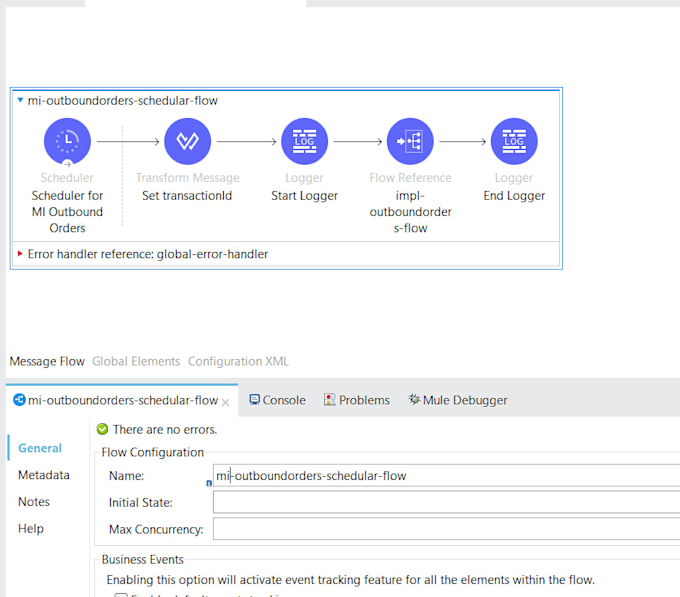Select the End Logger component icon
This screenshot has width=680, height=597.
pos(514,141)
